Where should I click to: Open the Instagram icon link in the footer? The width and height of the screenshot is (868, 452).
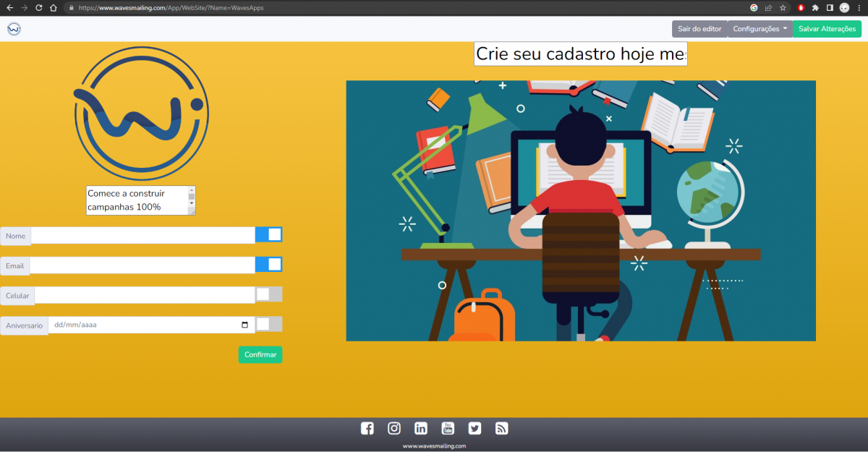(x=394, y=428)
